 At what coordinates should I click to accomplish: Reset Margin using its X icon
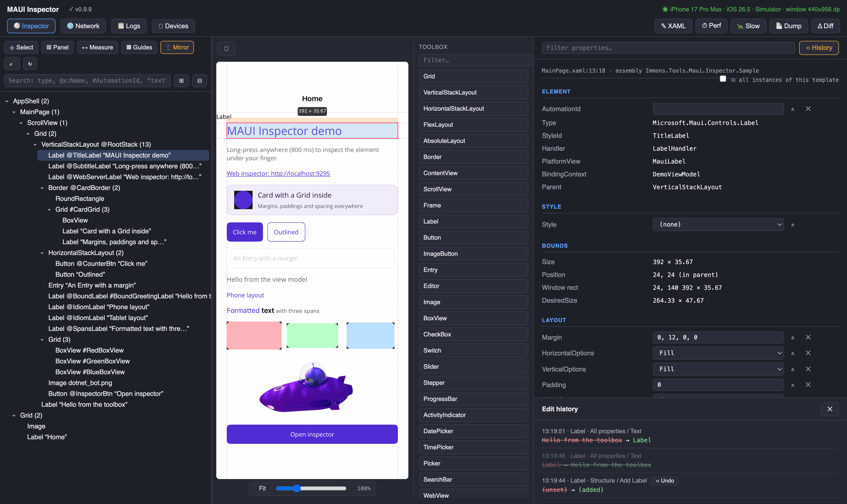pos(808,337)
